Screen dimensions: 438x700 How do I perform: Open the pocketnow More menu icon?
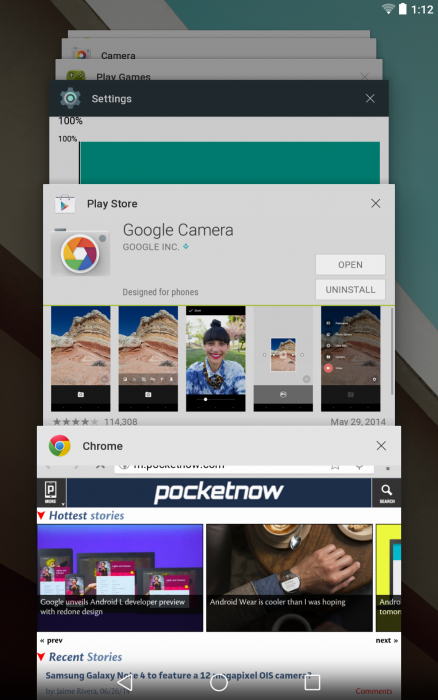coord(51,492)
